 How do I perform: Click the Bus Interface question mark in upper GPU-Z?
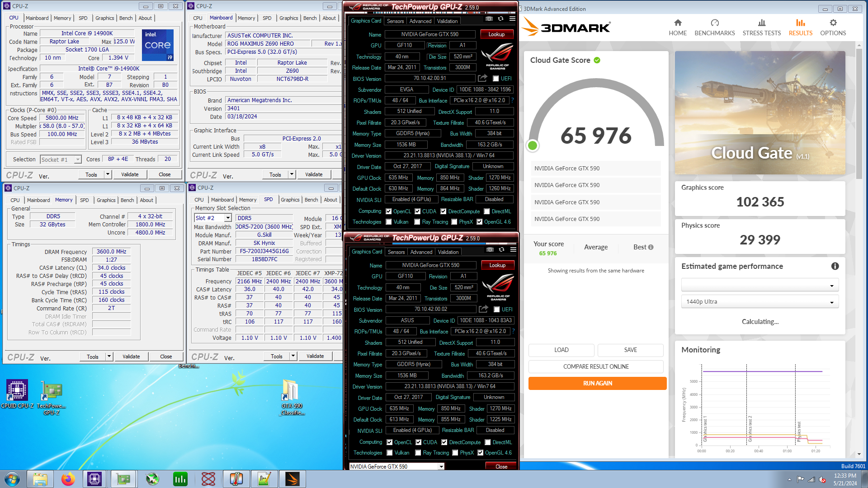[x=512, y=100]
